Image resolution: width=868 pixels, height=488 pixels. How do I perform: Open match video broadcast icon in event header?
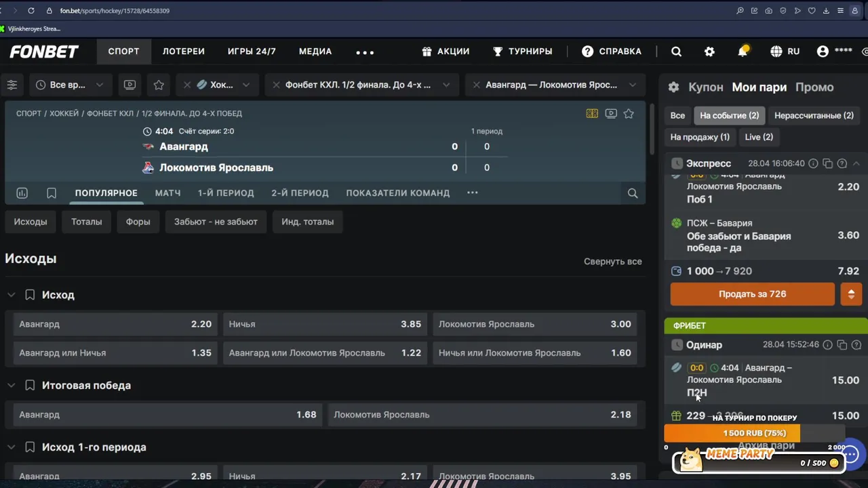(611, 114)
